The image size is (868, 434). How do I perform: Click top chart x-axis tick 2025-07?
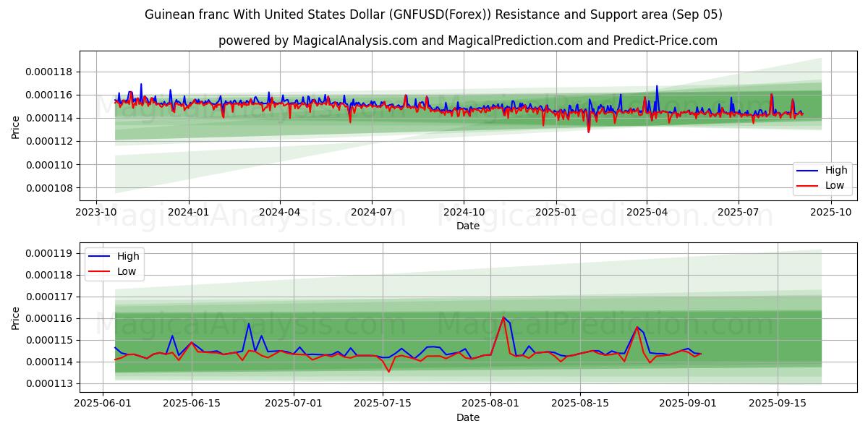coord(738,213)
